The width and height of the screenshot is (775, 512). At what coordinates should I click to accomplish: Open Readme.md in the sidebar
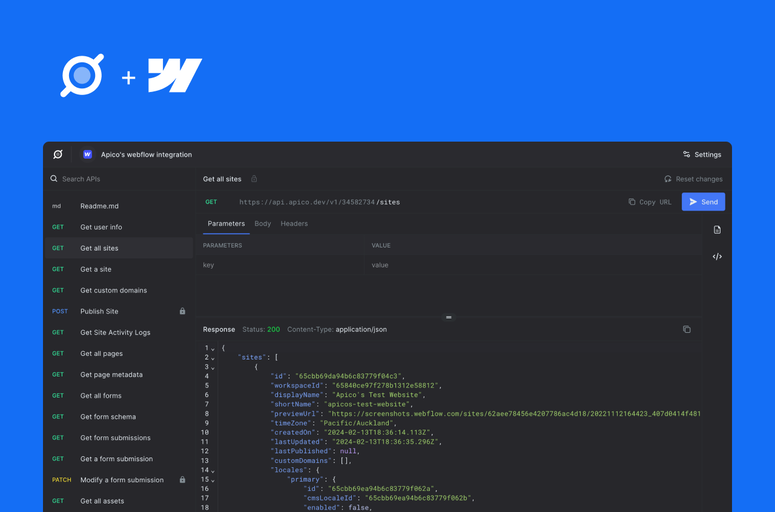[119, 206]
